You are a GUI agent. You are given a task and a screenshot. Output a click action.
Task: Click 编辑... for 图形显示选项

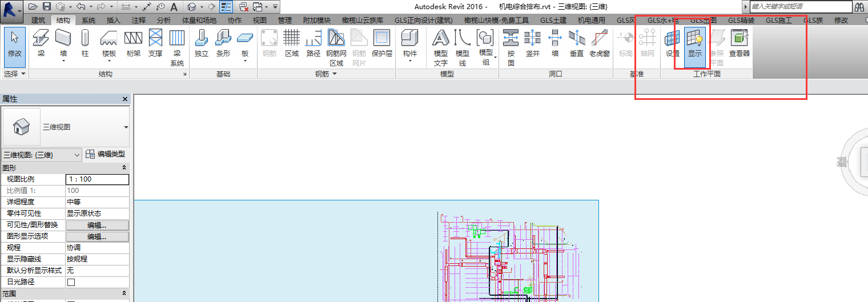[97, 236]
